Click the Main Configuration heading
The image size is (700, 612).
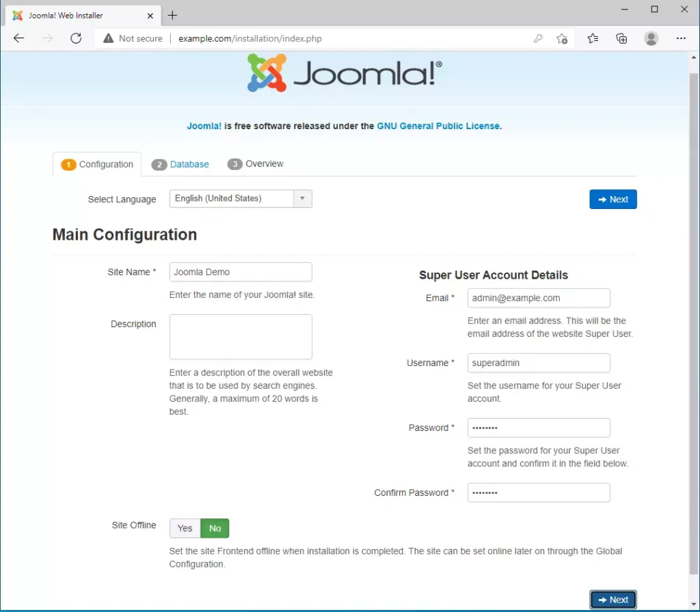(x=124, y=235)
